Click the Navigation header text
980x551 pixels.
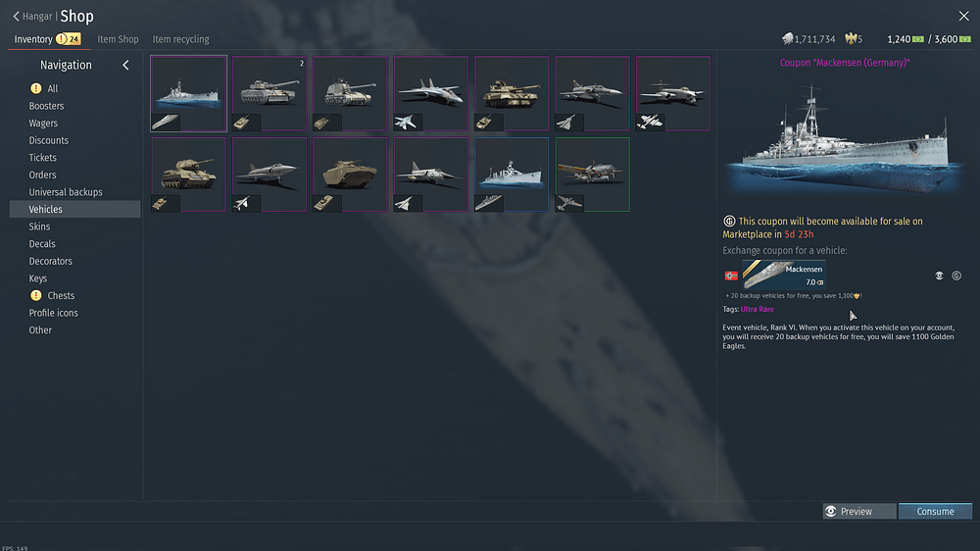click(x=66, y=65)
